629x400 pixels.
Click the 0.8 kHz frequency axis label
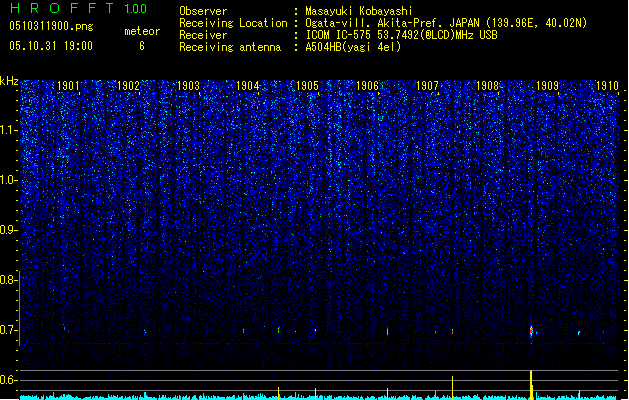pos(8,280)
